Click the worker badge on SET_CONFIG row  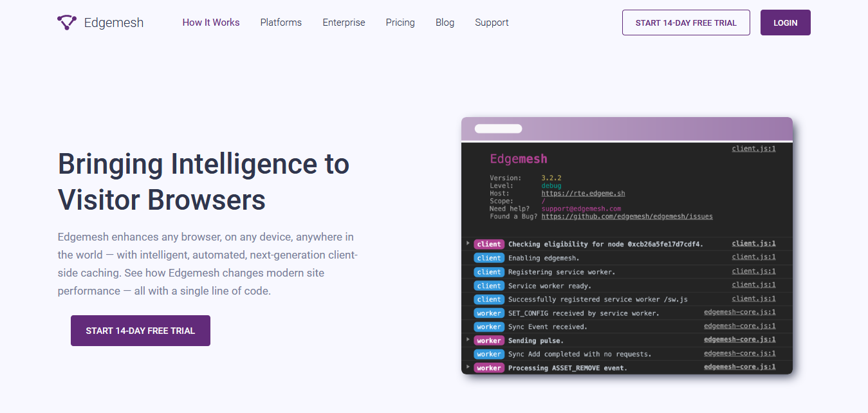[489, 313]
